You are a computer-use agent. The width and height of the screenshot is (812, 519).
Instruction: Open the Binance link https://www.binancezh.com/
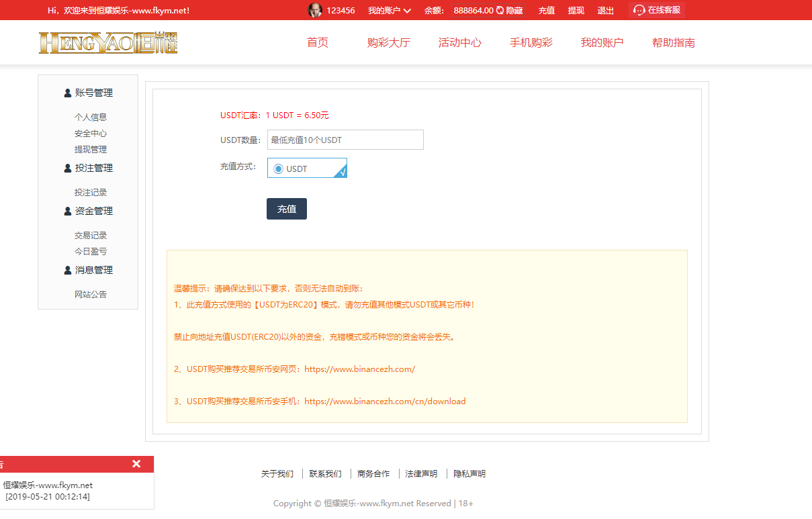coord(359,369)
